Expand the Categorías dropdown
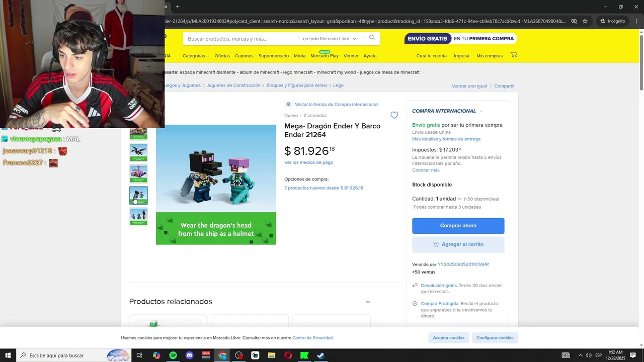Image resolution: width=644 pixels, height=362 pixels. [196, 56]
